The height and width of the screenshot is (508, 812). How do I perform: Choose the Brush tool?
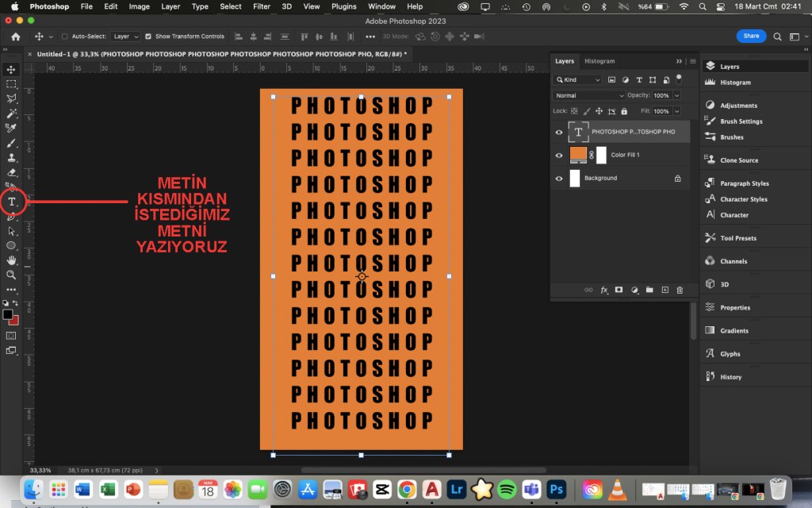[x=11, y=144]
